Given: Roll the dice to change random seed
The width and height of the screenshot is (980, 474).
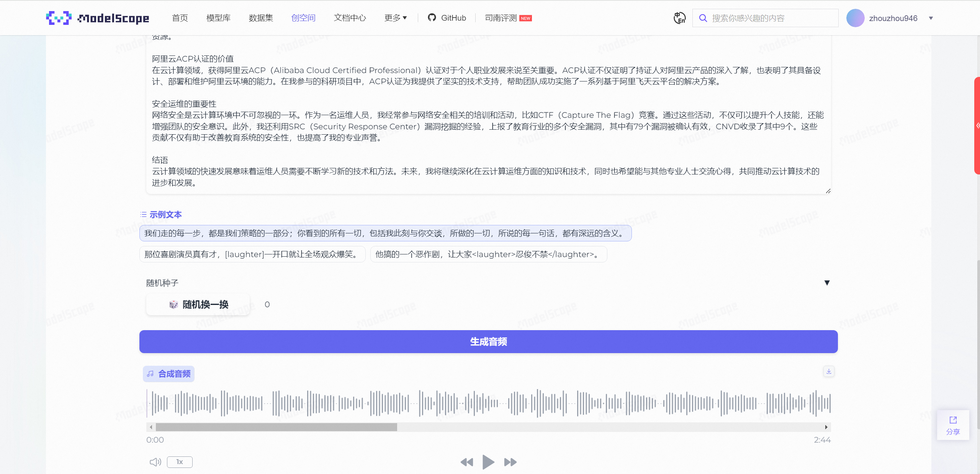Looking at the screenshot, I should [198, 304].
